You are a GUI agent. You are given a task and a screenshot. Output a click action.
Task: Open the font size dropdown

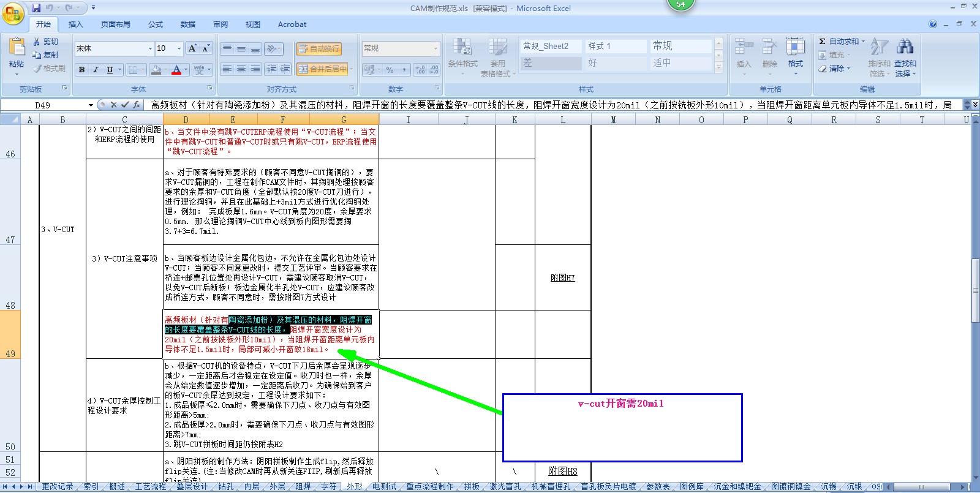point(179,48)
